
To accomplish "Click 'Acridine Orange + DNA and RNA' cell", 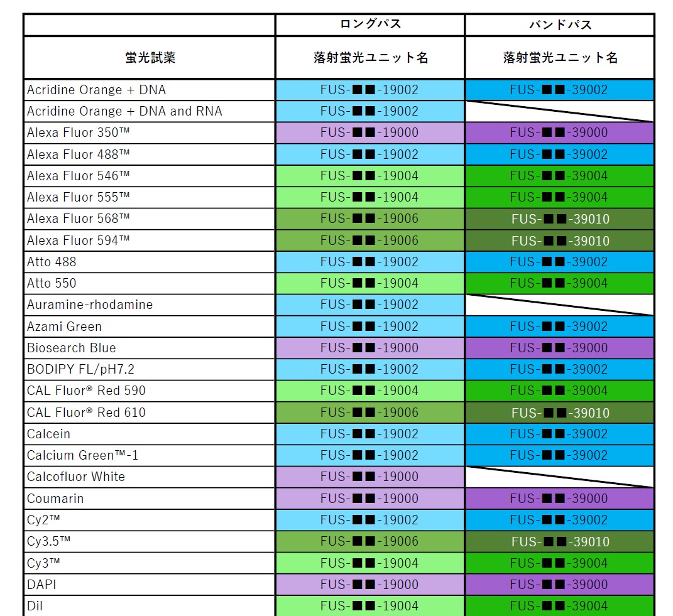I will 150,111.
